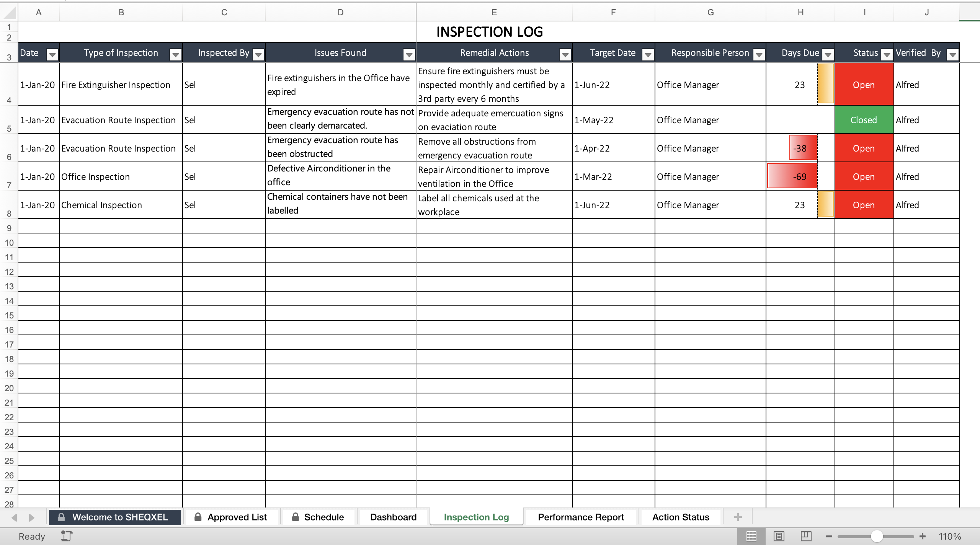Viewport: 980px width, 545px height.
Task: Click the next sheet navigation arrow
Action: point(31,517)
